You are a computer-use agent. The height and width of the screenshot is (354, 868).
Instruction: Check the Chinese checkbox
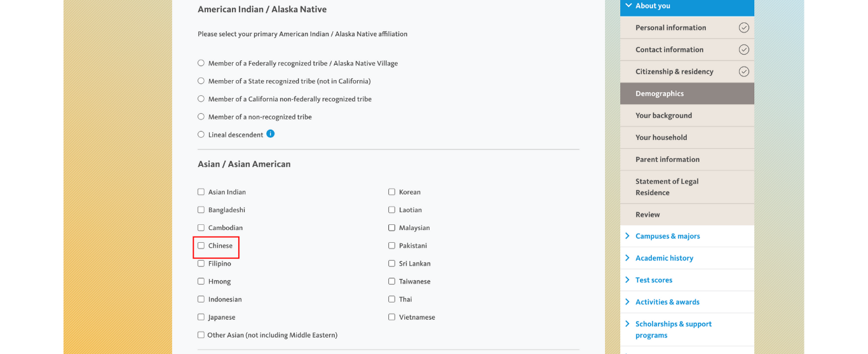[201, 245]
